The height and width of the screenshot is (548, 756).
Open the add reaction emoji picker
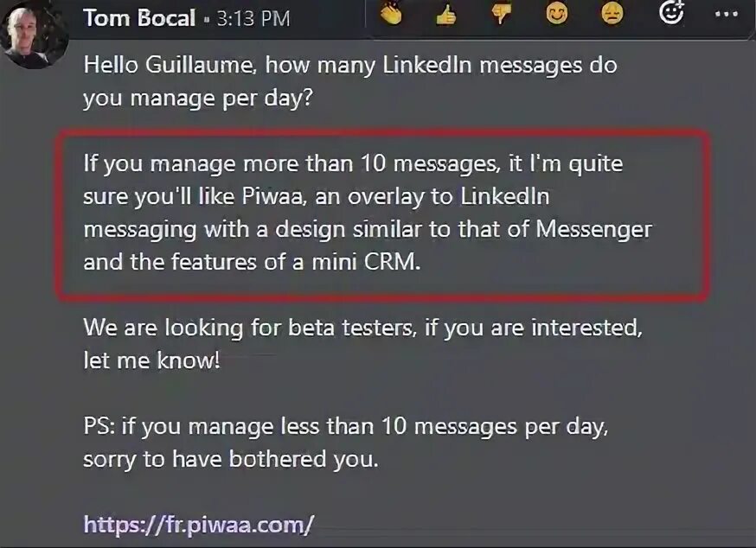click(x=671, y=13)
